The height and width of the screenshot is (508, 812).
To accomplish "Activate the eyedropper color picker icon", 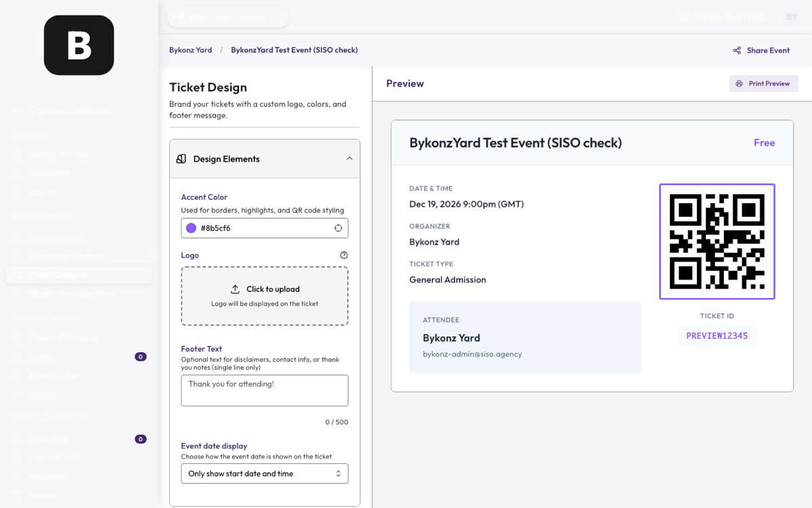I will tap(338, 228).
